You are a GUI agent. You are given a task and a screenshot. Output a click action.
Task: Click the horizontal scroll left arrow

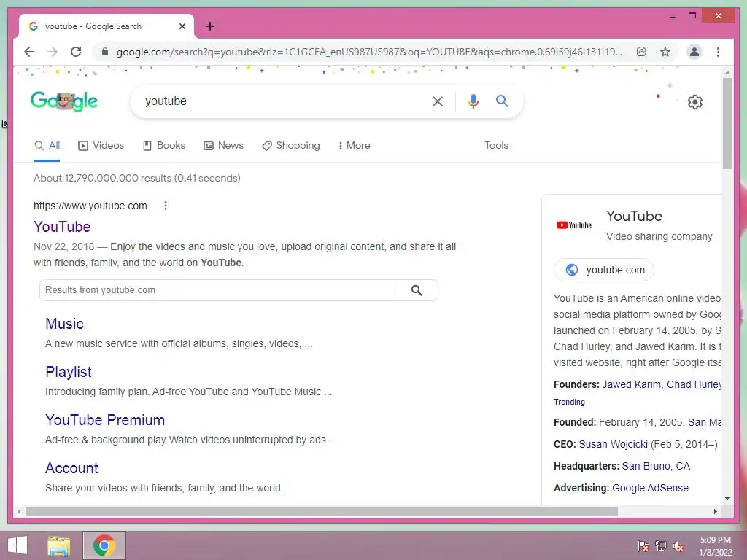coord(19,511)
